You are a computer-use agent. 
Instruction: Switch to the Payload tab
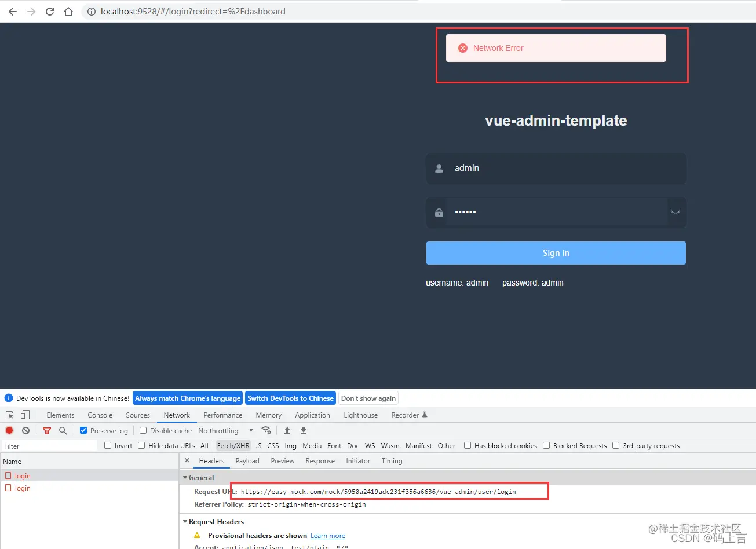pyautogui.click(x=247, y=461)
